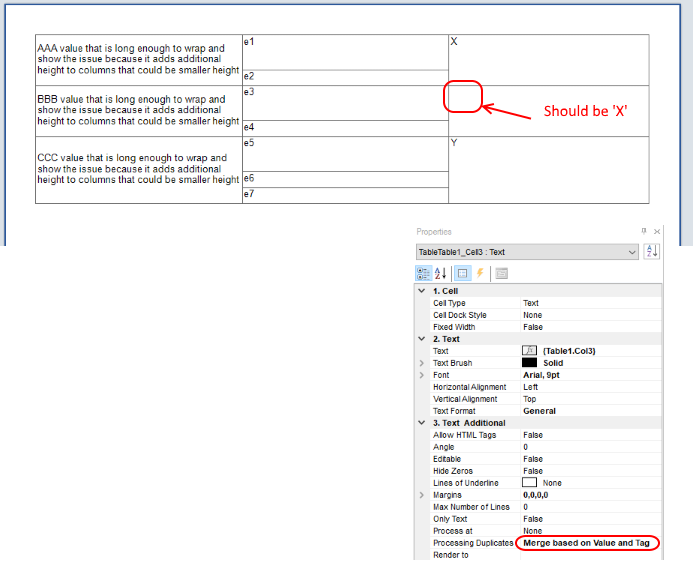Click the Lines of Underline swatch box

529,482
